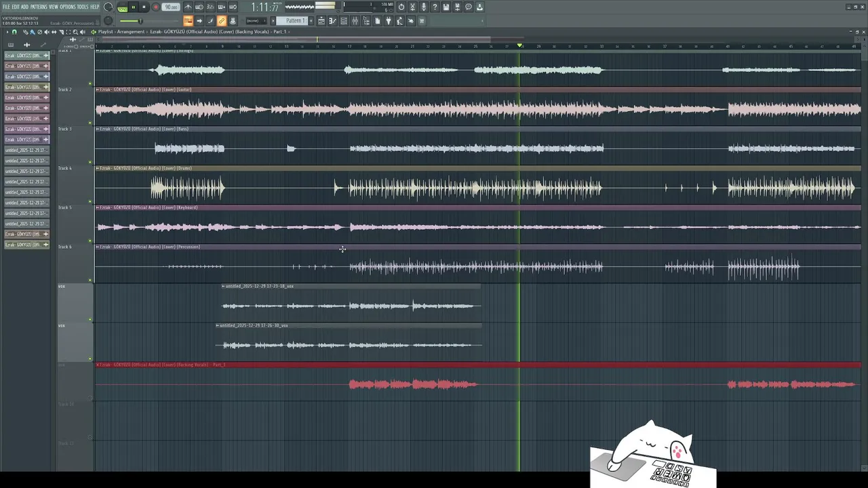Open the playlist options arrow menu
868x488 pixels.
coord(7,32)
